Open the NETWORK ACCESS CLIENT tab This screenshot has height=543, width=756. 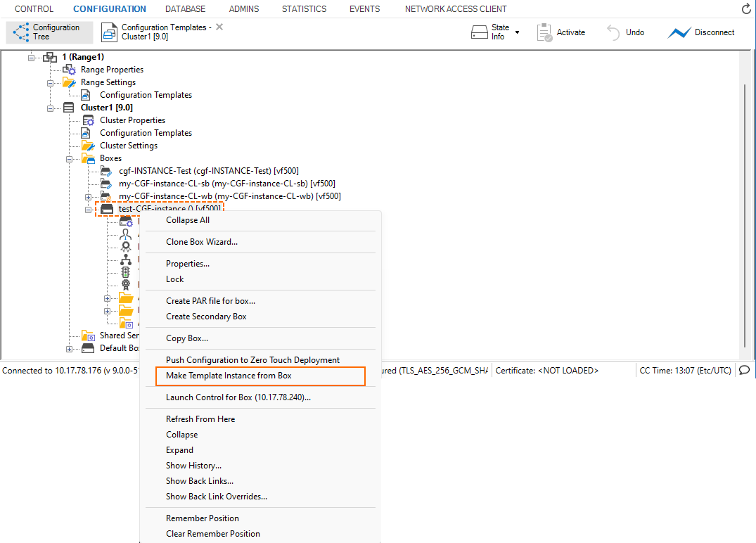point(456,8)
